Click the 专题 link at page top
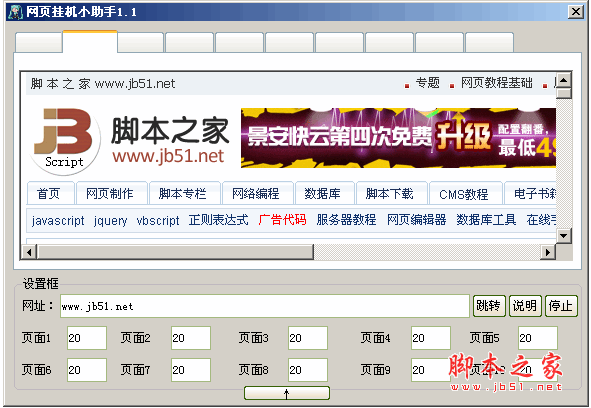Image resolution: width=591 pixels, height=408 pixels. (x=428, y=83)
